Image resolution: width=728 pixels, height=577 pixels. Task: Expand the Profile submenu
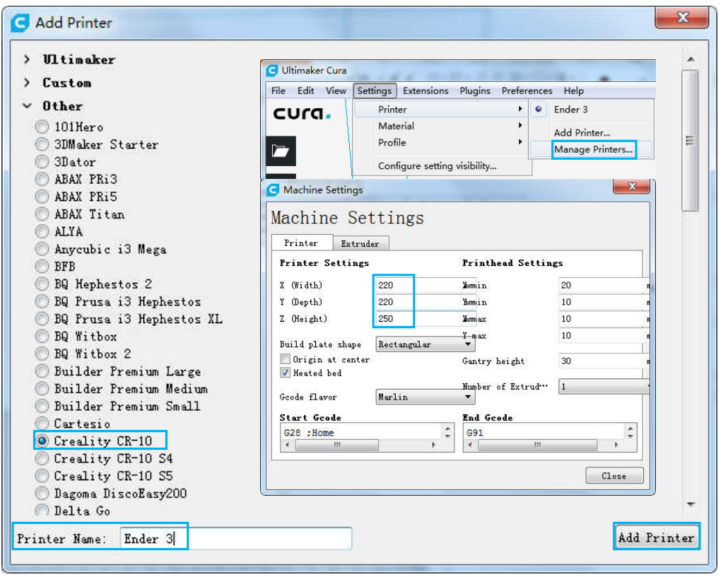(520, 142)
